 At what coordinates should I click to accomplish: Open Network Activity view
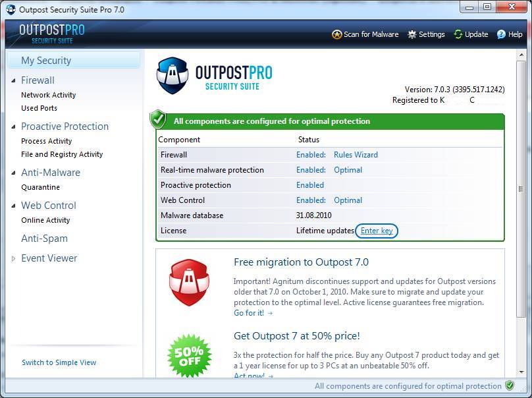click(x=48, y=95)
